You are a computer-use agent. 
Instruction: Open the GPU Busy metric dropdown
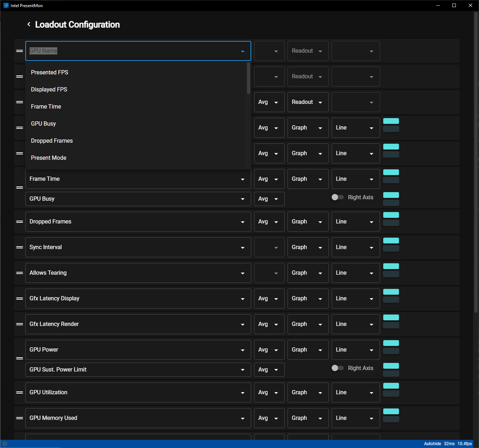(138, 199)
